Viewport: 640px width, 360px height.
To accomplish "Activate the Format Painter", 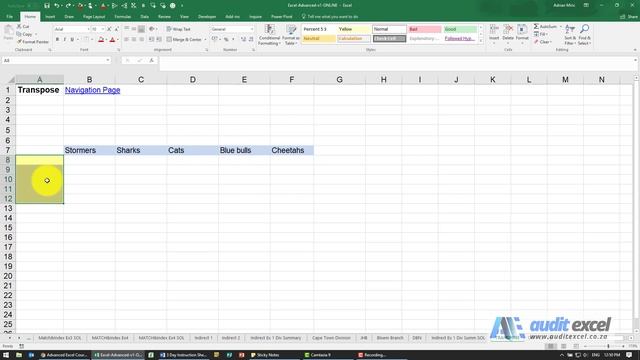I will pyautogui.click(x=33, y=42).
